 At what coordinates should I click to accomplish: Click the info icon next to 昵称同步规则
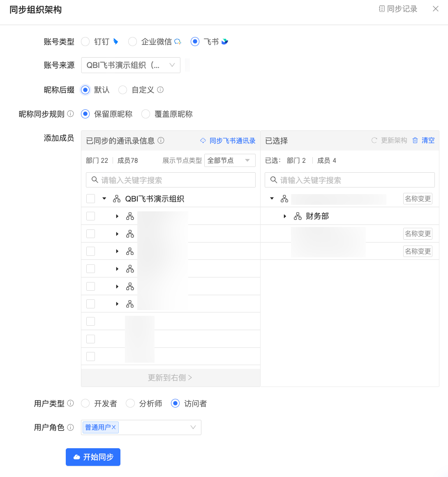(x=70, y=114)
